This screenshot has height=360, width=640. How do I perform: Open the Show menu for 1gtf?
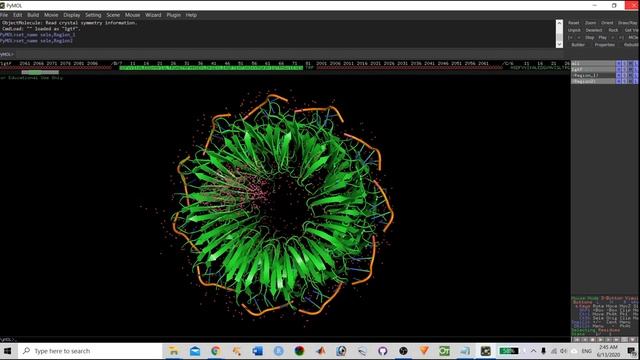tap(624, 69)
